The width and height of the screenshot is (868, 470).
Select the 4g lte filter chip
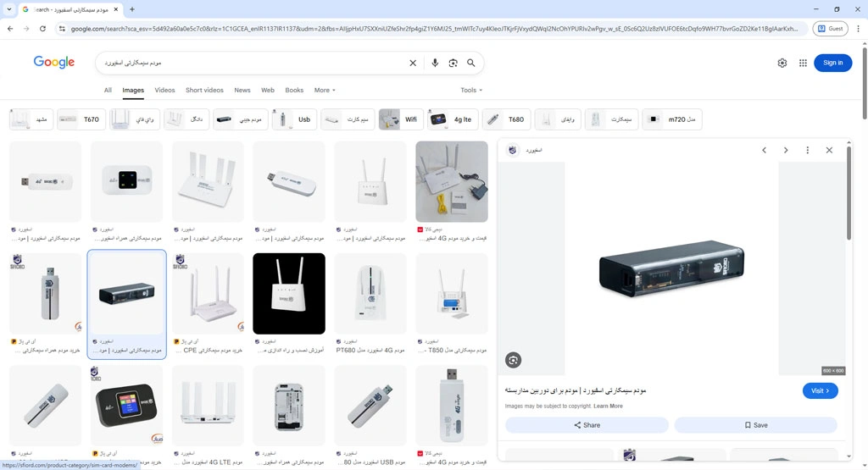click(453, 119)
